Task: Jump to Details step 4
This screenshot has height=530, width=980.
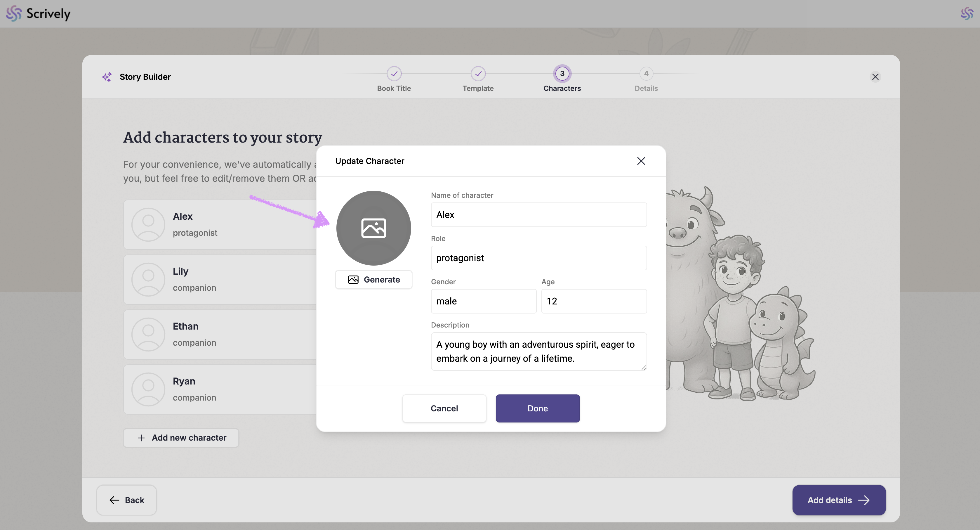Action: (x=646, y=74)
